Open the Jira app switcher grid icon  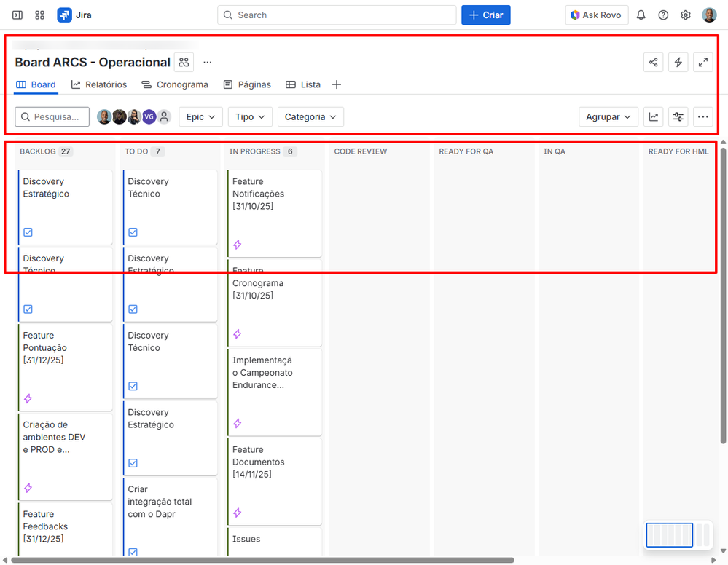pyautogui.click(x=40, y=15)
